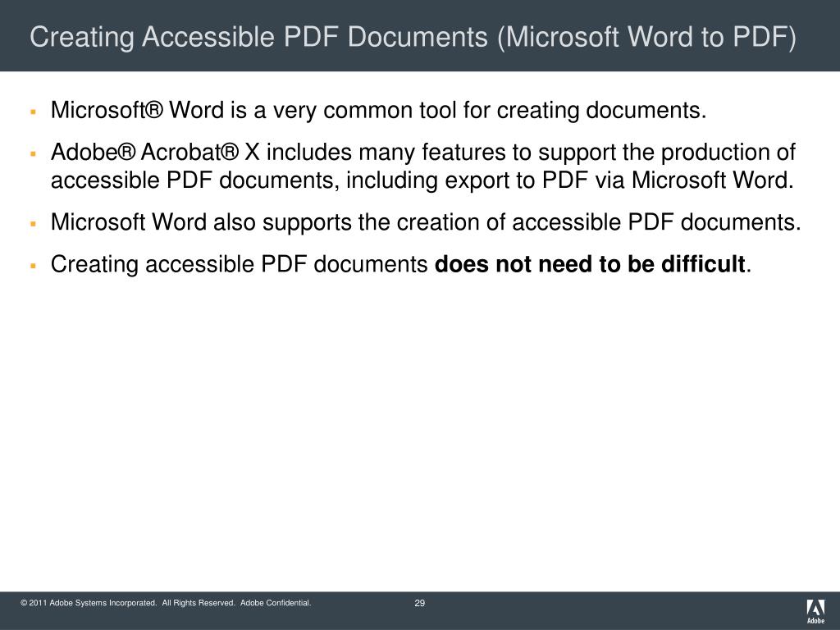The image size is (840, 630).
Task: Click the Adobe logo in footer
Action: click(815, 611)
